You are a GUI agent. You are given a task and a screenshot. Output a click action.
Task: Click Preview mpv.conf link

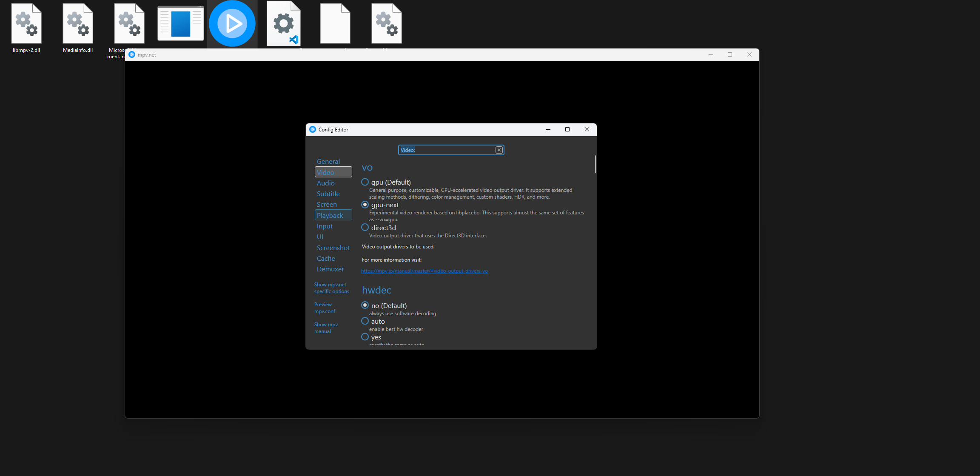pyautogui.click(x=325, y=308)
